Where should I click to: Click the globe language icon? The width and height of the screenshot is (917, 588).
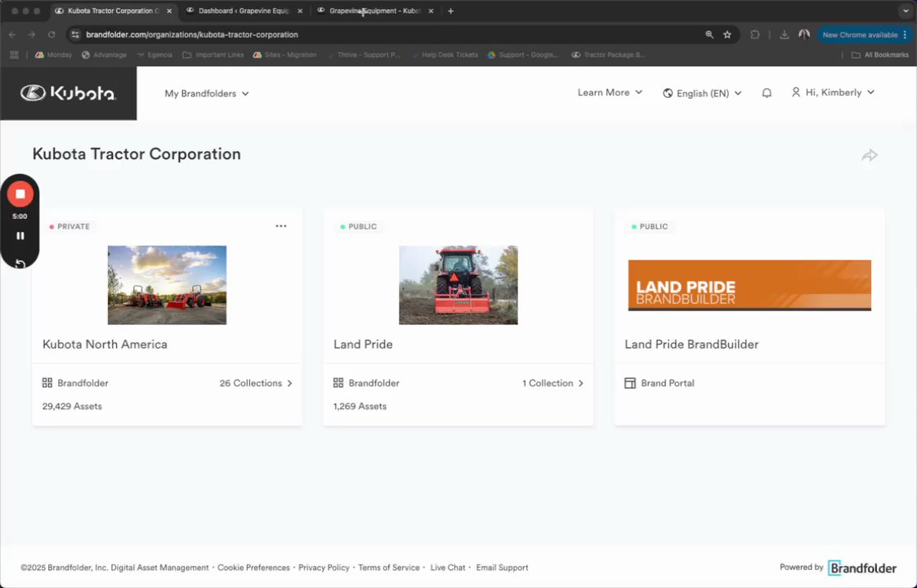click(667, 93)
